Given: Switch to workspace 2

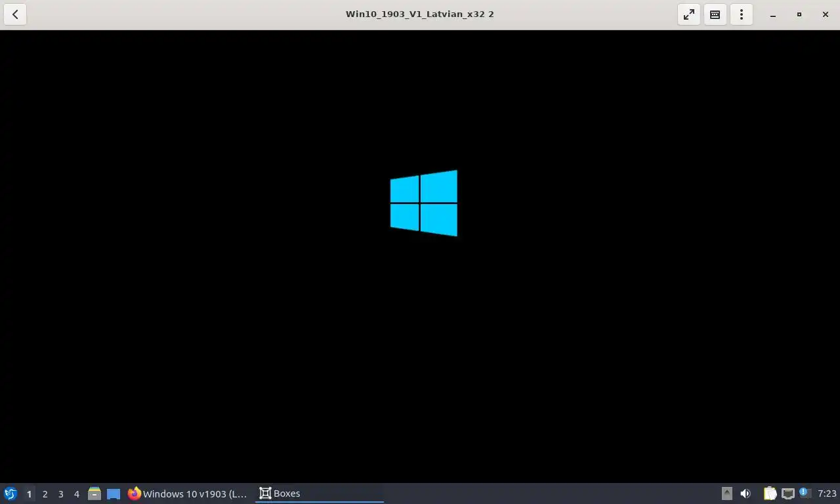Looking at the screenshot, I should pos(45,493).
